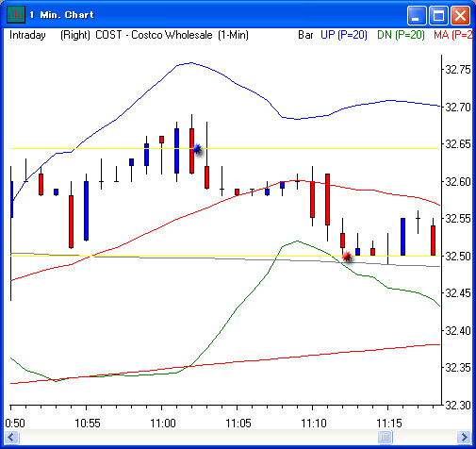476x449 pixels.
Task: Click the COST - Costco Wholesale symbol title
Action: coord(154,35)
